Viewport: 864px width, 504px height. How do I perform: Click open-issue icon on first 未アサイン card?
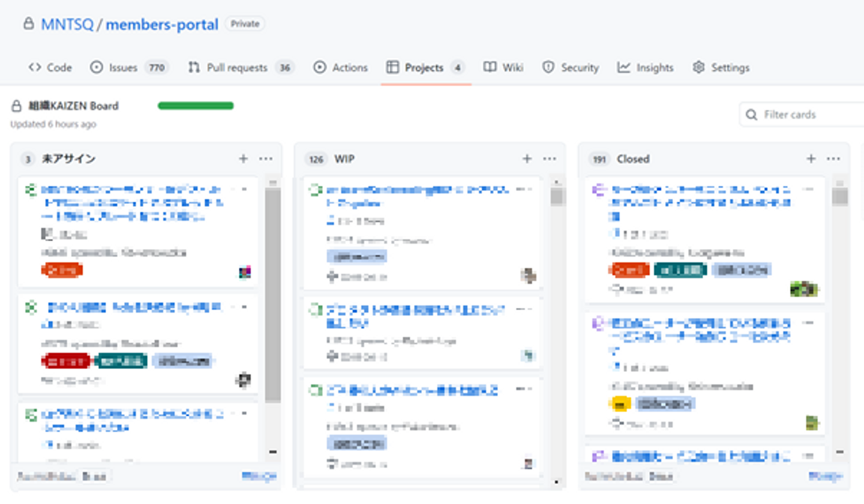[31, 190]
